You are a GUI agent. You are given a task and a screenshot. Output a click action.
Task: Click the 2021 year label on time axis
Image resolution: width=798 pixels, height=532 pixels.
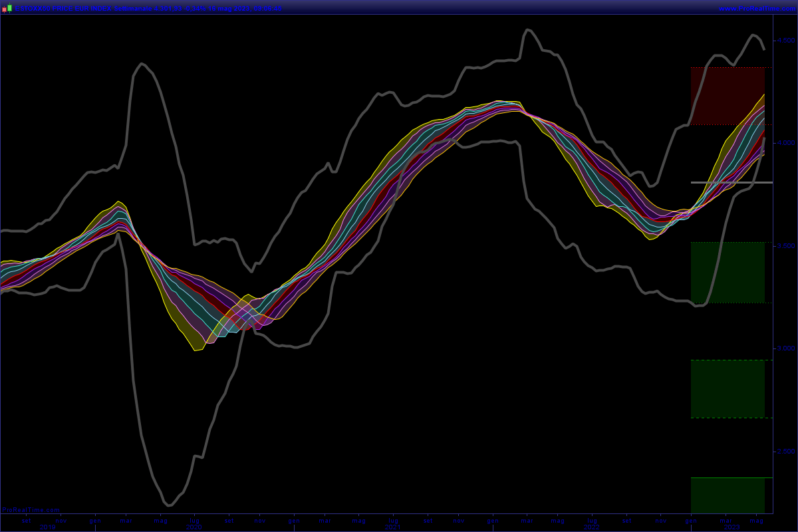tap(392, 527)
